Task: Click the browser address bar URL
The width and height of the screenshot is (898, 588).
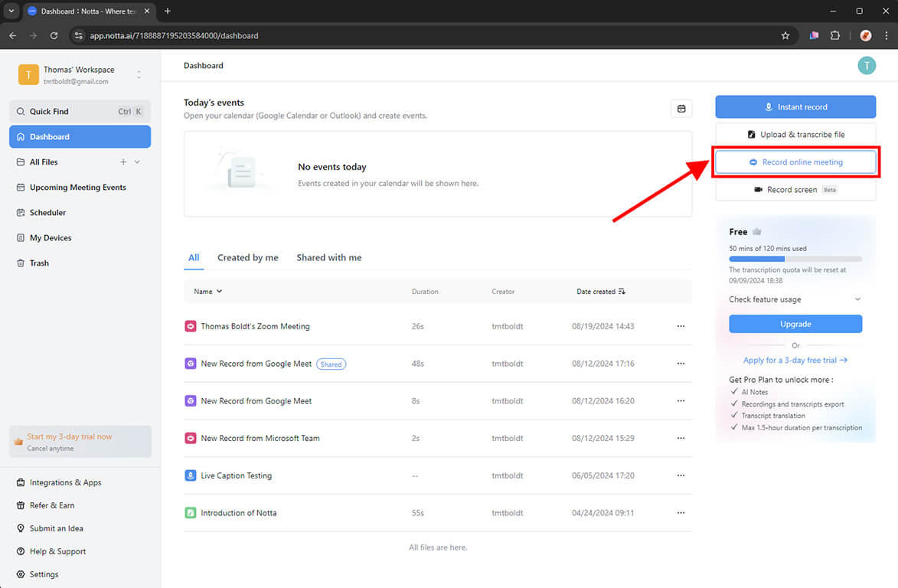Action: 174,35
